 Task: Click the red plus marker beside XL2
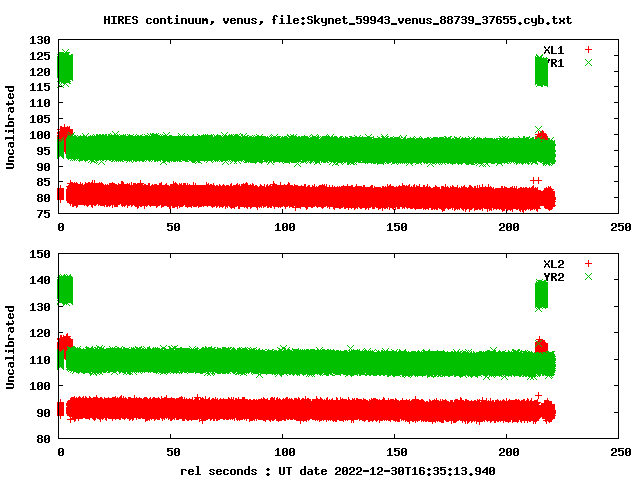point(588,264)
